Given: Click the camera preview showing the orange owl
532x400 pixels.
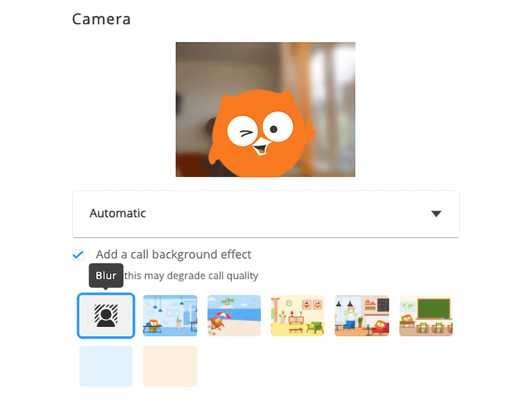Looking at the screenshot, I should tap(265, 109).
